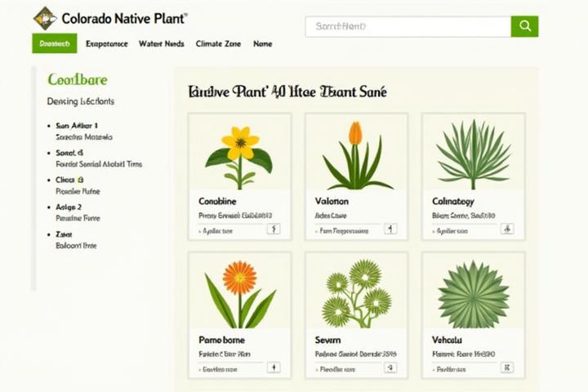
Task: Select the green highlighted first navigation tab
Action: coord(54,43)
